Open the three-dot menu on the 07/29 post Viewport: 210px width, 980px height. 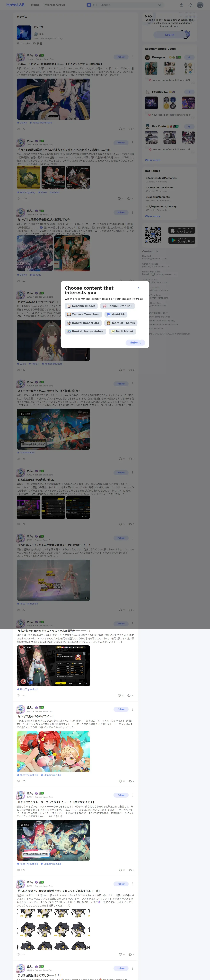tap(133, 795)
